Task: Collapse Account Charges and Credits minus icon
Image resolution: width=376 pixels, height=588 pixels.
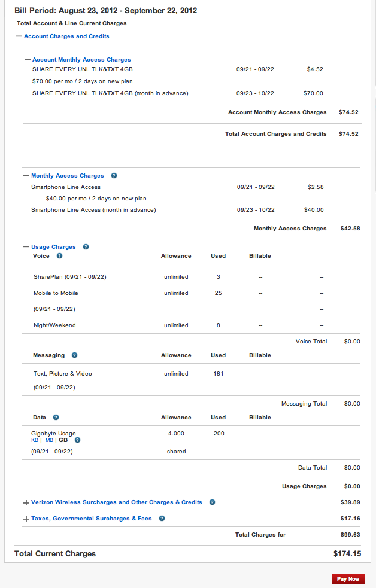Action: click(19, 36)
